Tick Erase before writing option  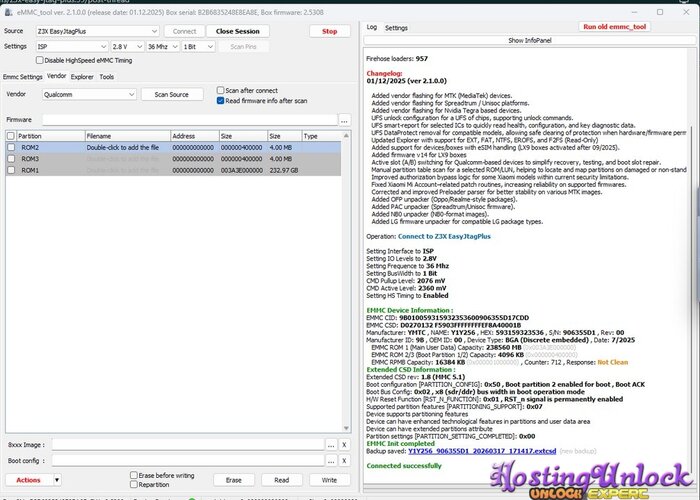pos(136,475)
